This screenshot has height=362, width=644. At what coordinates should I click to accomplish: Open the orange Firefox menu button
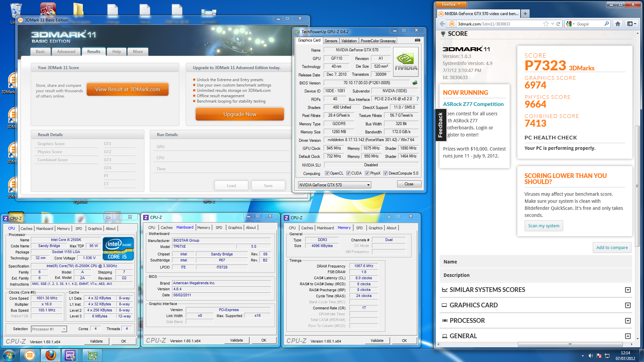(x=451, y=4)
